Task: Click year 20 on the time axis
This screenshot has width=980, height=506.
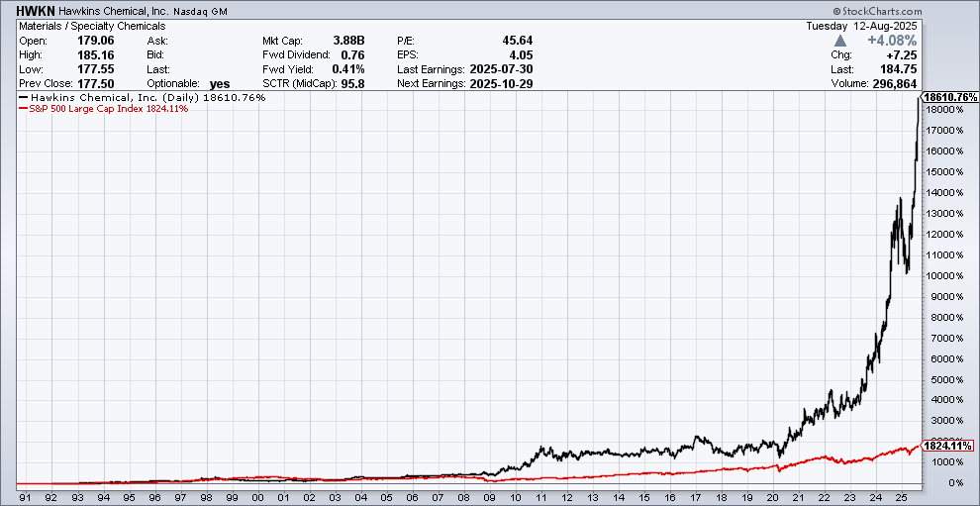Action: pos(773,496)
